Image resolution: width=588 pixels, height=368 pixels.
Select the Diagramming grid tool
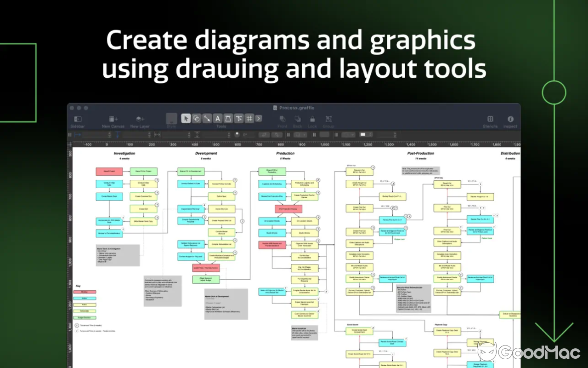point(249,118)
